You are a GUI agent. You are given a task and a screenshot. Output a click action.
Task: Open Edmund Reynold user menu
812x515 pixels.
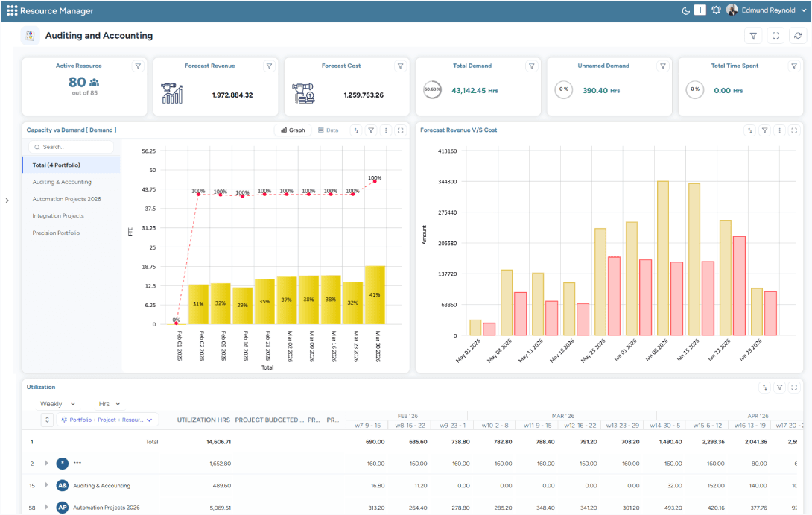click(767, 10)
